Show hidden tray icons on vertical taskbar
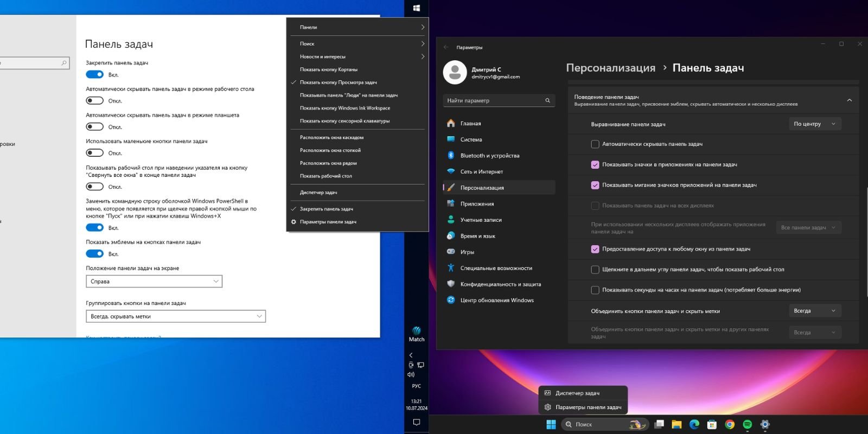 click(411, 355)
